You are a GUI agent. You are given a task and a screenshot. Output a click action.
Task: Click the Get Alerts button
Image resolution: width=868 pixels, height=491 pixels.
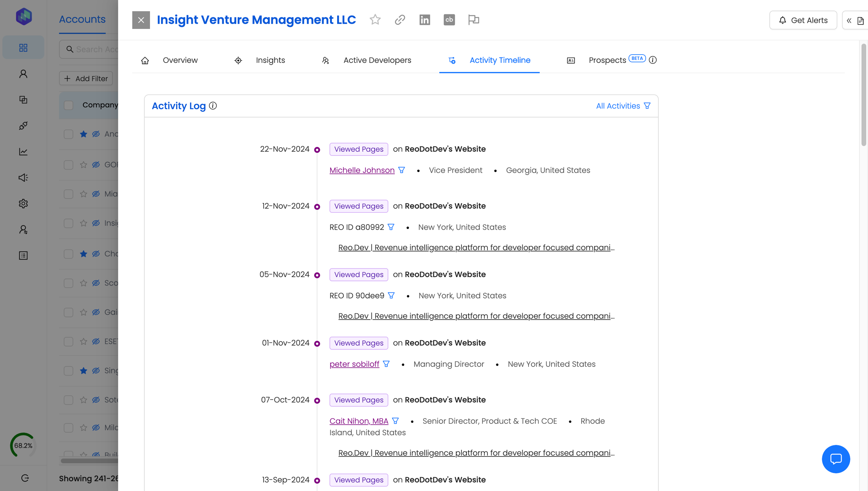[x=803, y=20]
